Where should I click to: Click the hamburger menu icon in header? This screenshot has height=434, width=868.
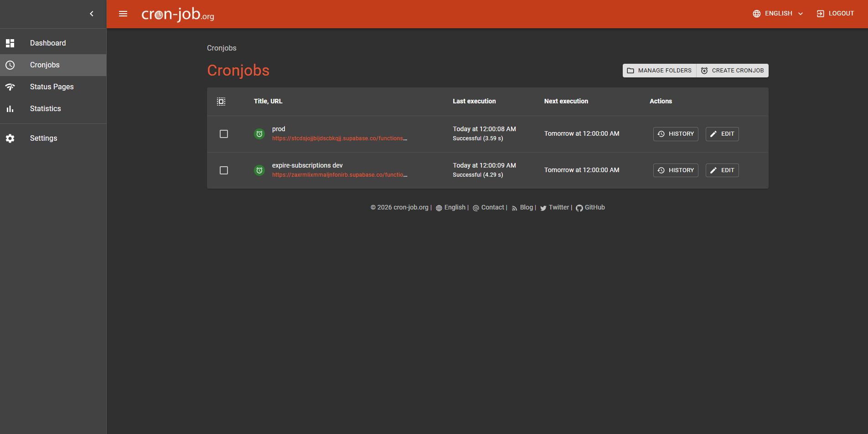[123, 14]
